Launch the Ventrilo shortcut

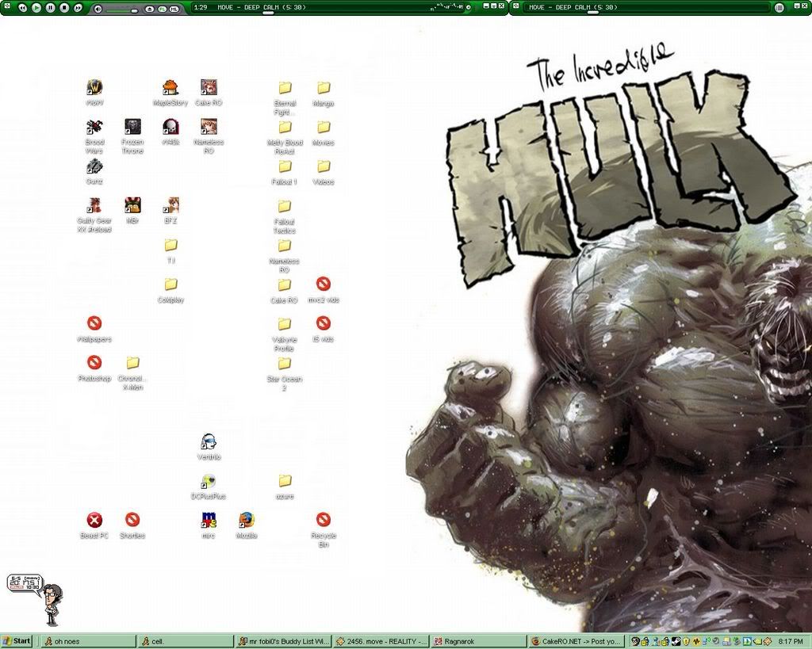coord(209,447)
